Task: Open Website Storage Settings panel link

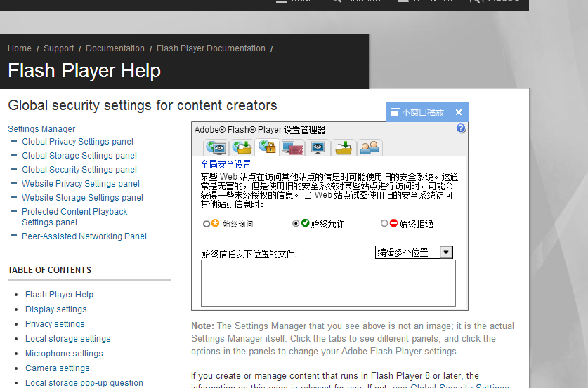Action: [82, 198]
